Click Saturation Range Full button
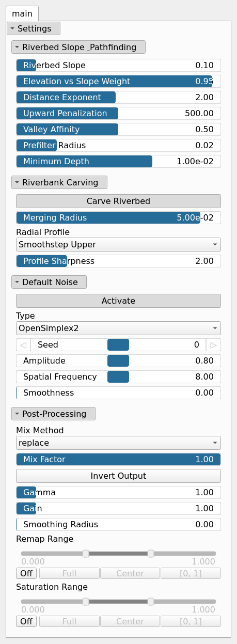The width and height of the screenshot is (237, 644). coord(69,621)
